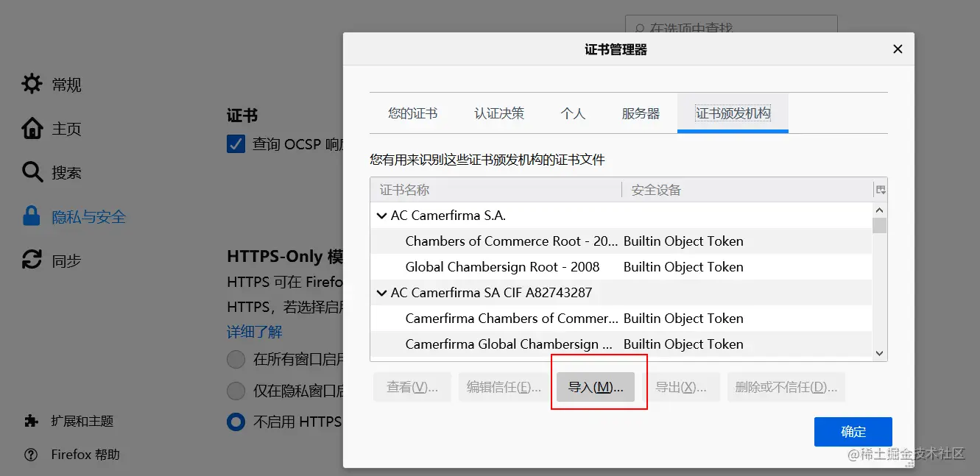The height and width of the screenshot is (476, 980).
Task: Collapse AC Camerfirma SA CIF A82743287
Action: pyautogui.click(x=381, y=292)
